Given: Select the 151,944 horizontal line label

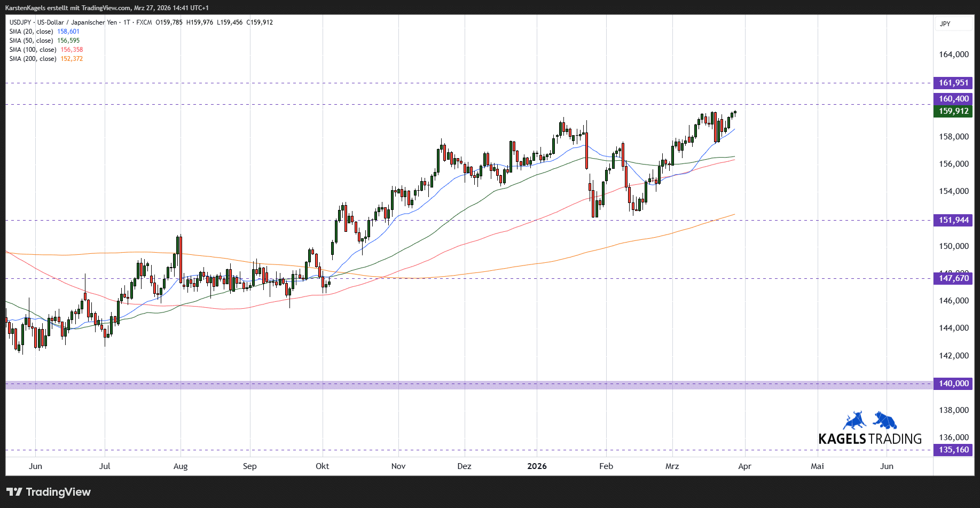Looking at the screenshot, I should point(953,220).
